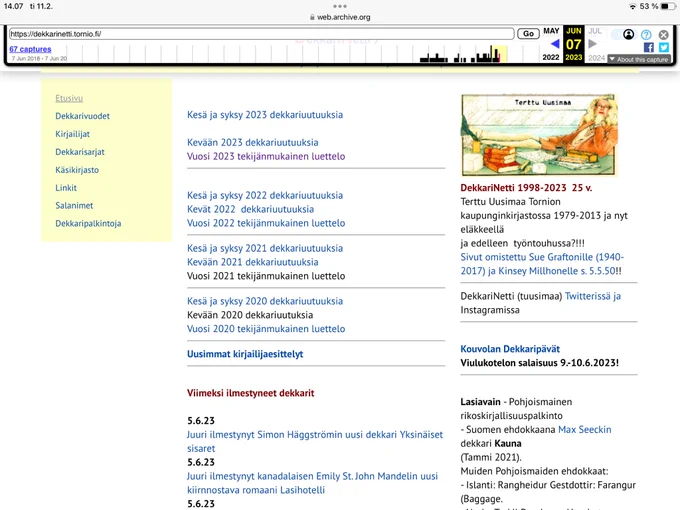Click Viulukotelon salaisuus 9.-10.6.2023! text
Viewport: 680px width, 510px height.
tap(539, 363)
